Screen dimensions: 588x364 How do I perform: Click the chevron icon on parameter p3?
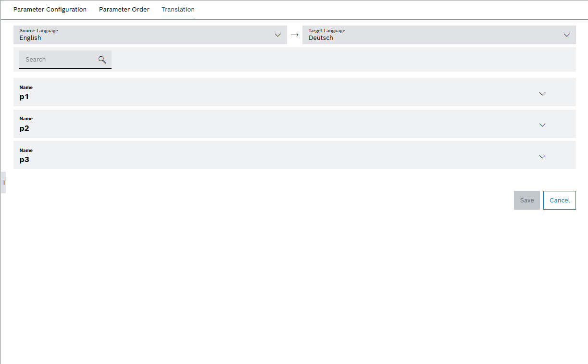pos(542,157)
